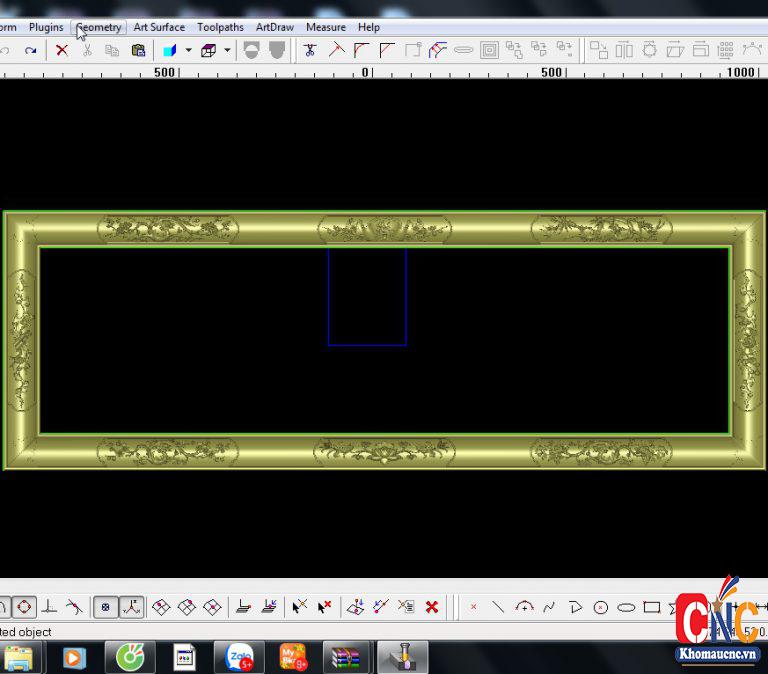Open the Geometry menu

point(99,27)
